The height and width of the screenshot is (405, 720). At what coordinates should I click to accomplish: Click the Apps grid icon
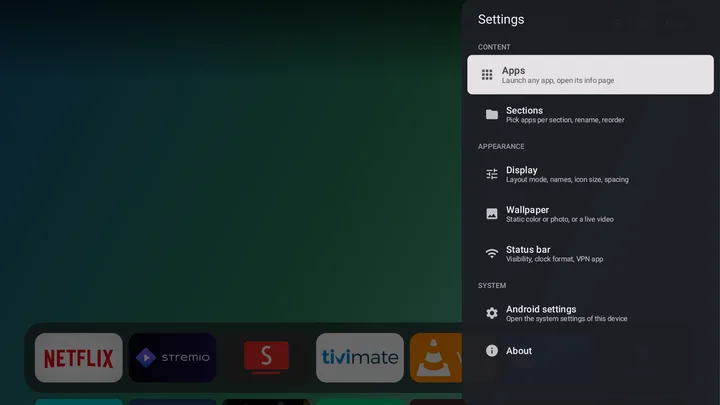pos(487,75)
